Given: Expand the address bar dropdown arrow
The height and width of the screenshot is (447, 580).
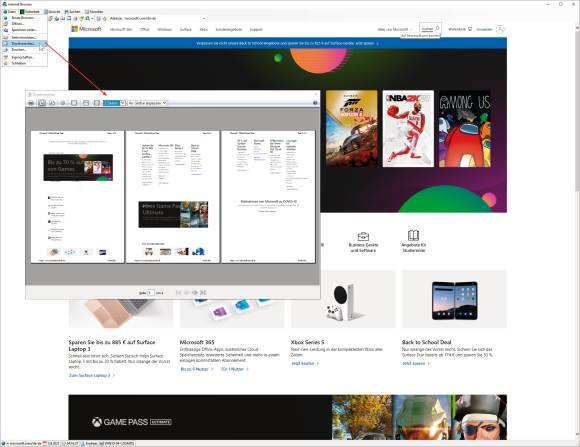Looking at the screenshot, I should [204, 18].
